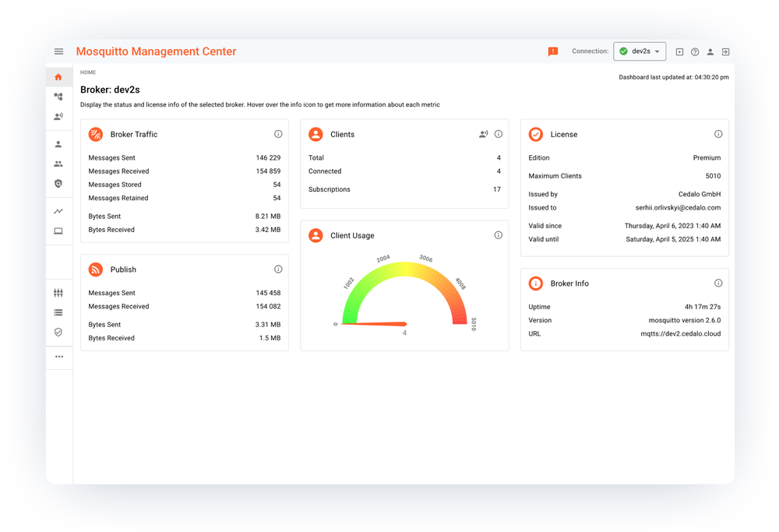Click the Broker Traffic orange card icon

(x=95, y=134)
